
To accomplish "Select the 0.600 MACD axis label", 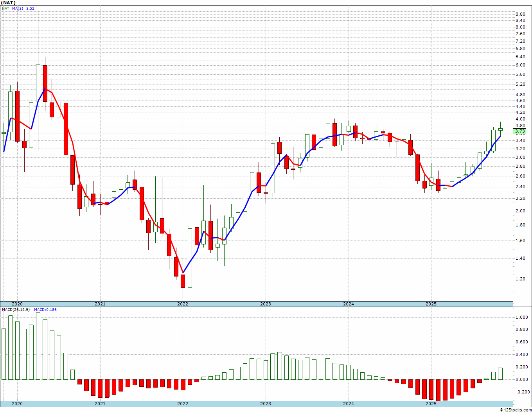I will (521, 342).
